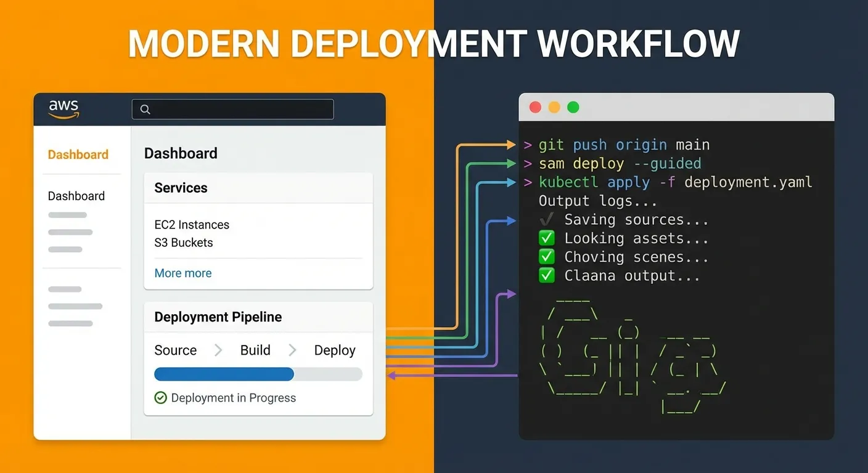This screenshot has width=868, height=473.
Task: Click the chevron between Source and Build
Action: [x=218, y=350]
